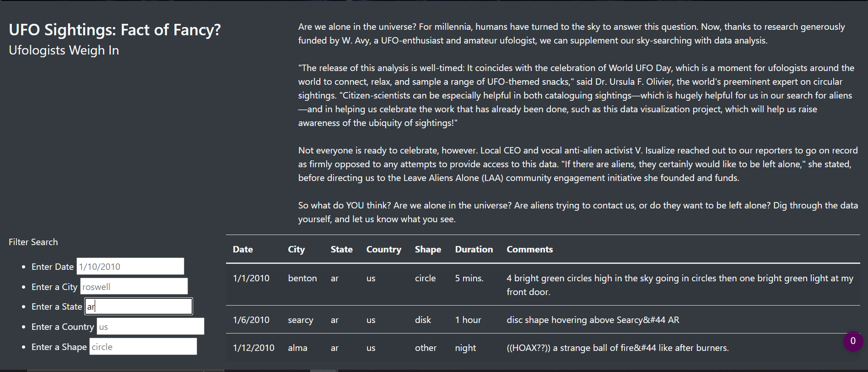868x372 pixels.
Task: Click the 'Filter Search' label
Action: [33, 242]
